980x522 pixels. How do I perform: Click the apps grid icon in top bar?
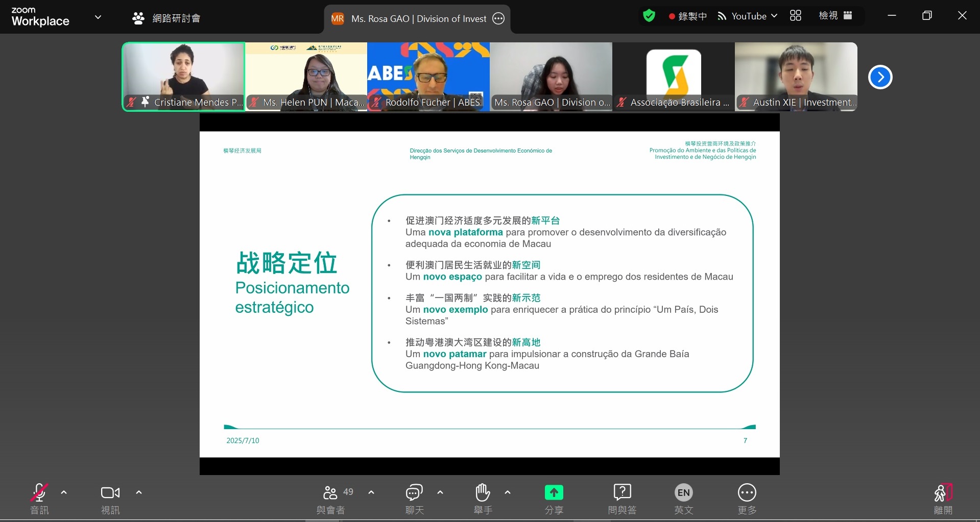pos(796,16)
